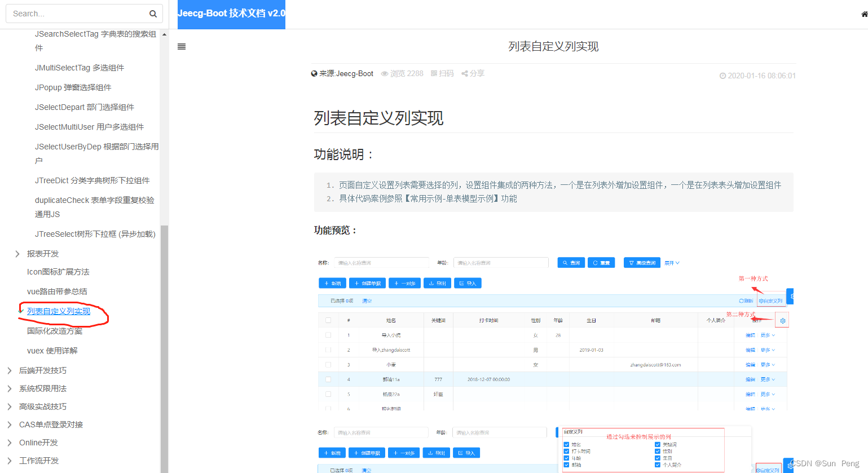The height and width of the screenshot is (473, 868).
Task: Expand the 高级实战技巧 section chevron
Action: tap(10, 407)
